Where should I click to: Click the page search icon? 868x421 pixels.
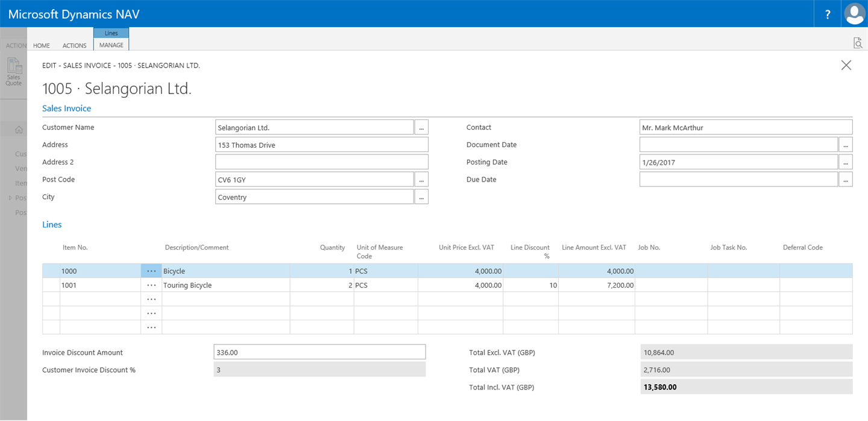(858, 42)
